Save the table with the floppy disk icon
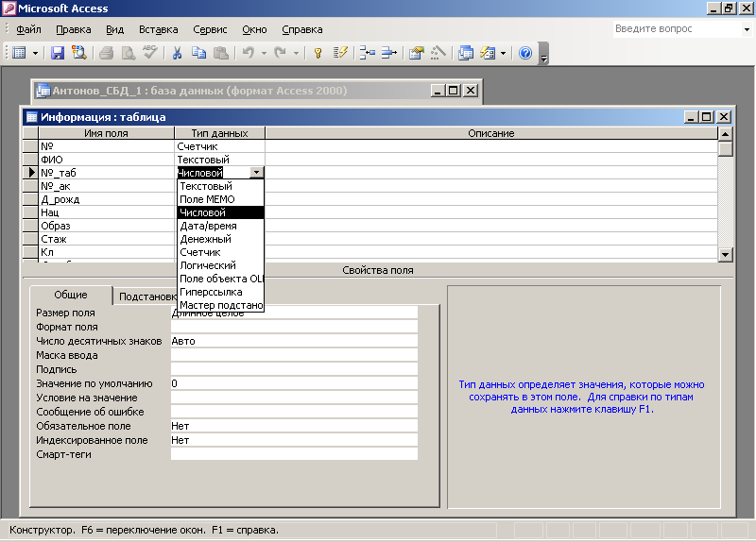The height and width of the screenshot is (542, 756). [x=58, y=53]
